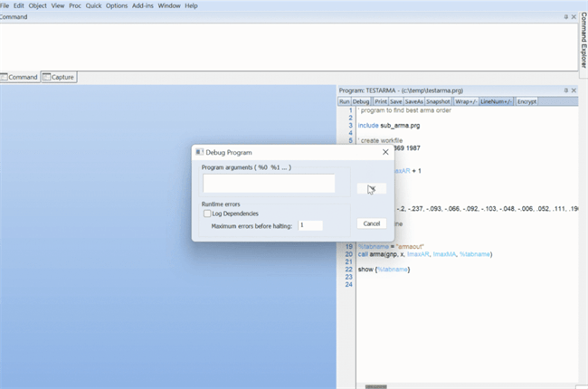Click the Program arguments text field

click(269, 184)
